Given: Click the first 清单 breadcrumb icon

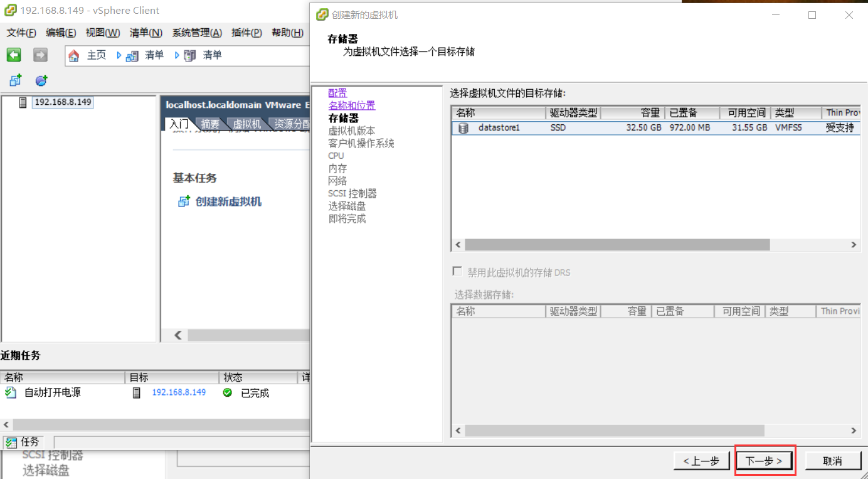Looking at the screenshot, I should coord(132,55).
